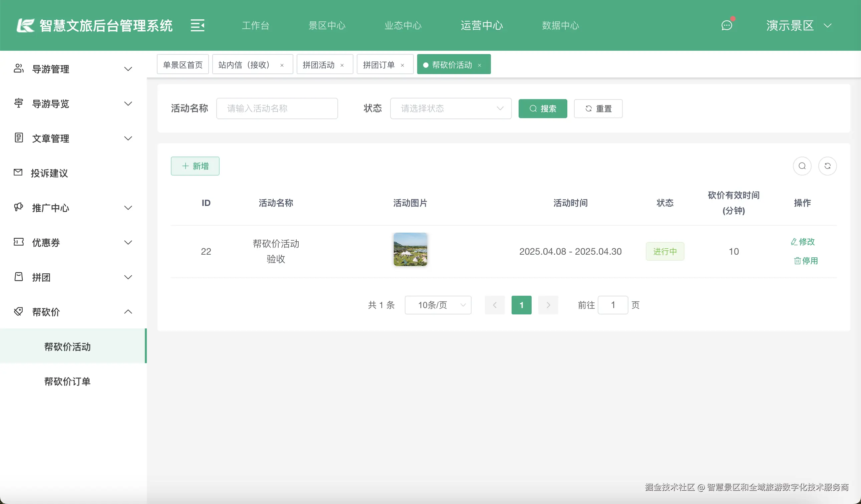Click the 投诉建议 envelope icon

[x=18, y=173]
